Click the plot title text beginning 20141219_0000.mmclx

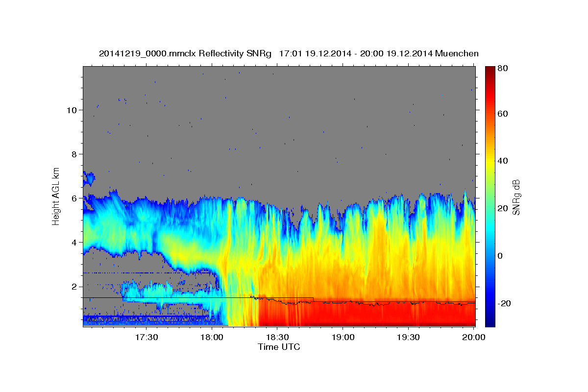(289, 53)
